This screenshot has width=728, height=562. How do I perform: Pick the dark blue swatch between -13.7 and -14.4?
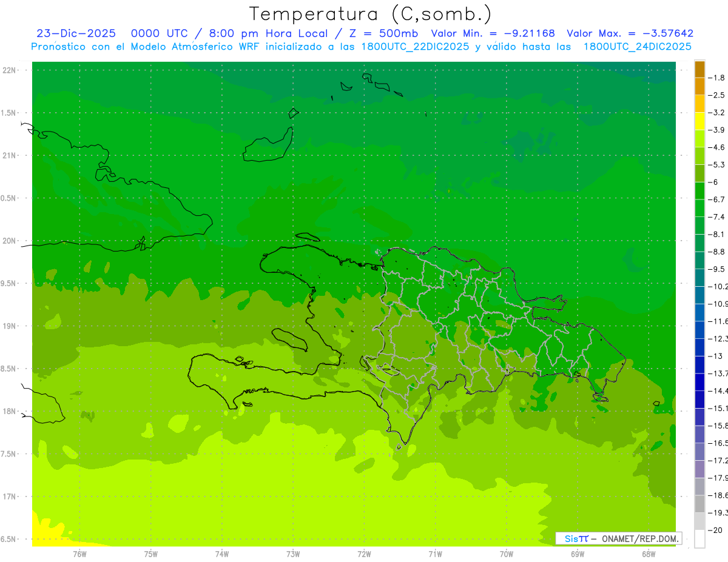click(x=699, y=382)
